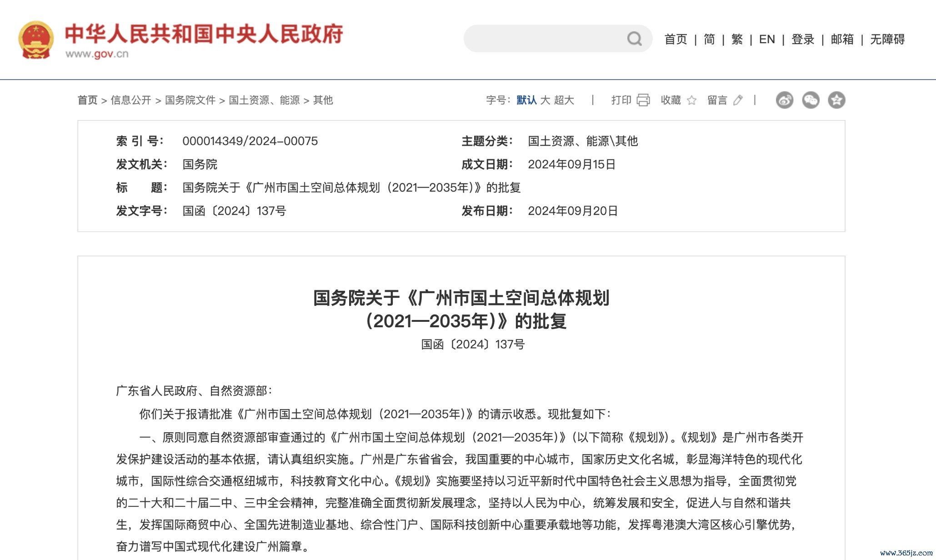Share to Weibo icon
This screenshot has height=560, width=936.
coord(785,100)
